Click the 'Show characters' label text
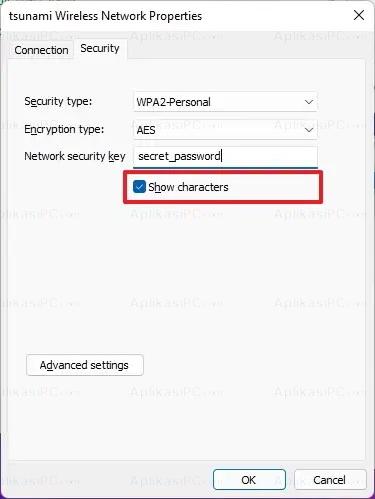Viewport: 375px width, 499px height. [188, 187]
